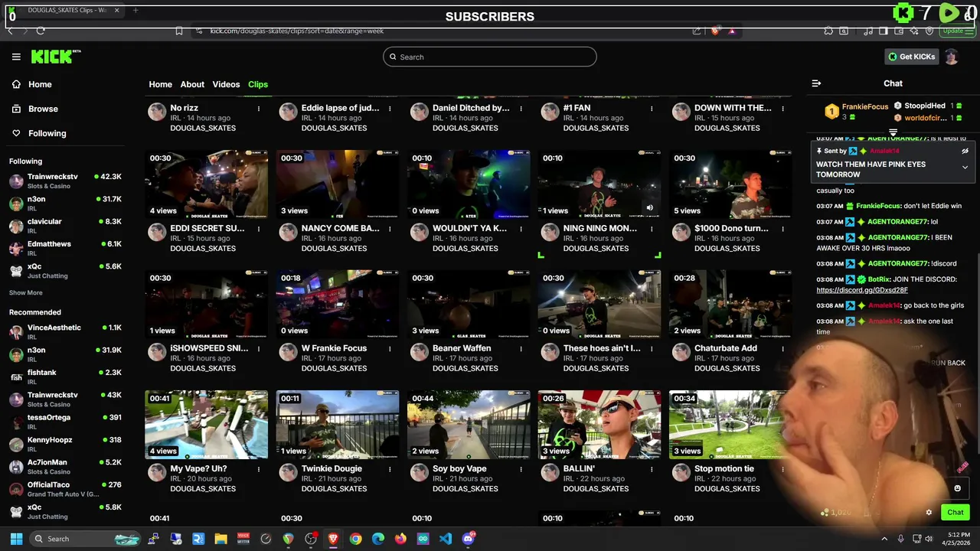980x551 pixels.
Task: Open the user profile avatar menu
Action: point(951,57)
